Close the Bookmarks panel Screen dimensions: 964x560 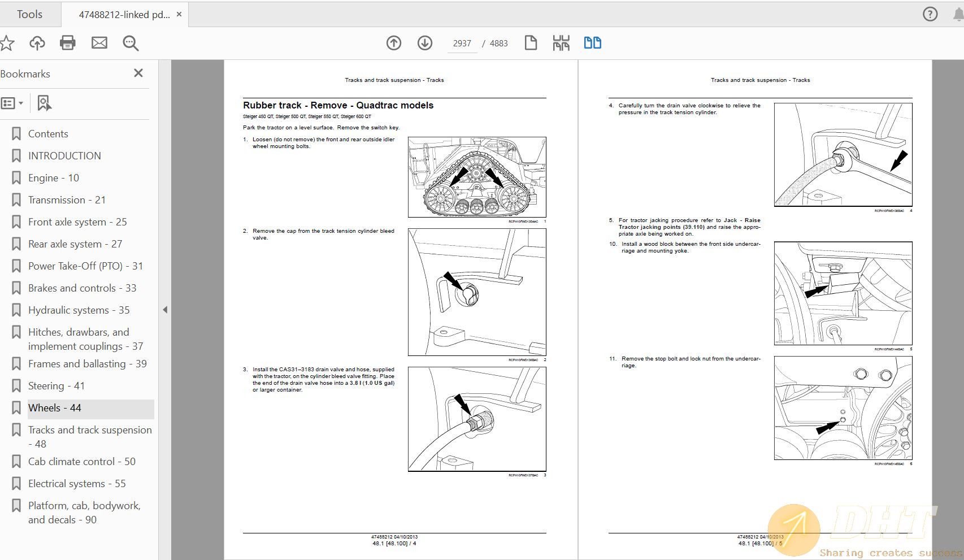138,73
